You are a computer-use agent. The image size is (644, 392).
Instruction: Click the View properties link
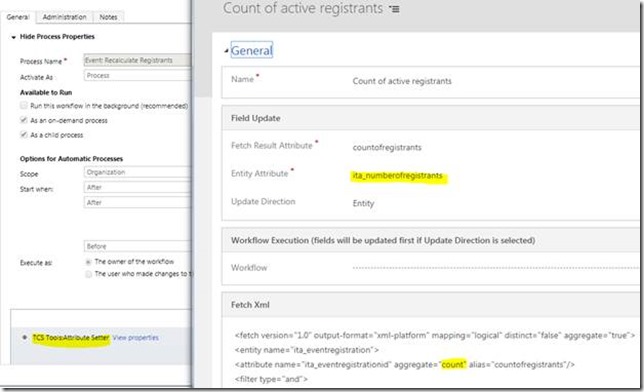tap(136, 338)
